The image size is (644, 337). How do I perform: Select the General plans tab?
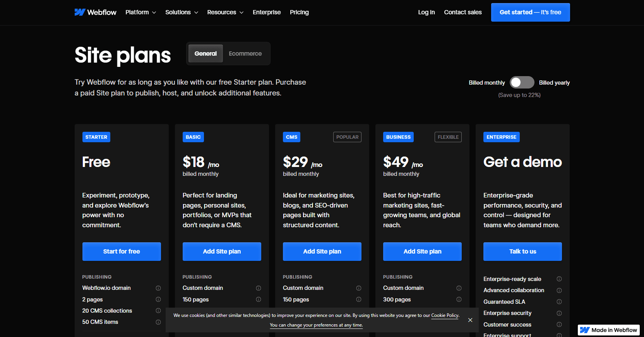[x=206, y=54]
